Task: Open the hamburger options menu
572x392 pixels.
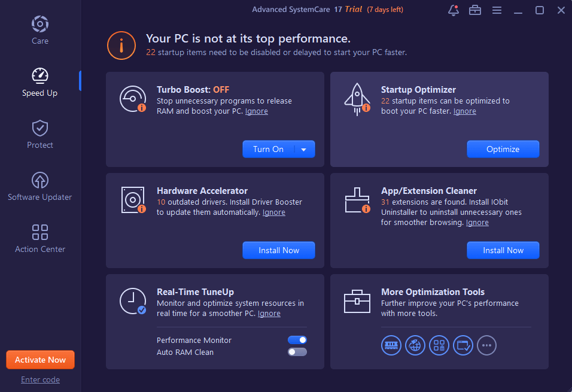Action: pyautogui.click(x=497, y=10)
